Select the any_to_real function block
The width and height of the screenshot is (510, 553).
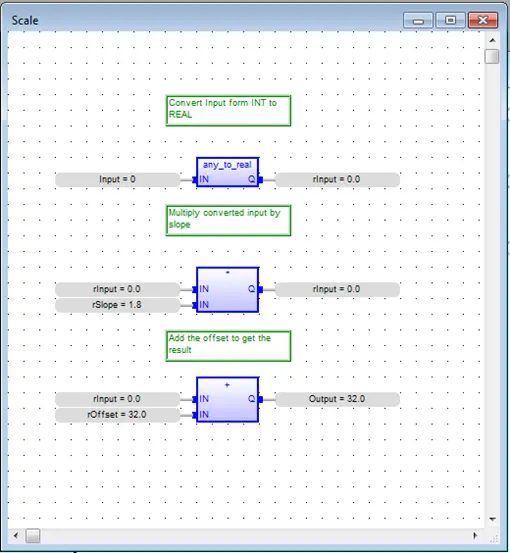pyautogui.click(x=227, y=172)
